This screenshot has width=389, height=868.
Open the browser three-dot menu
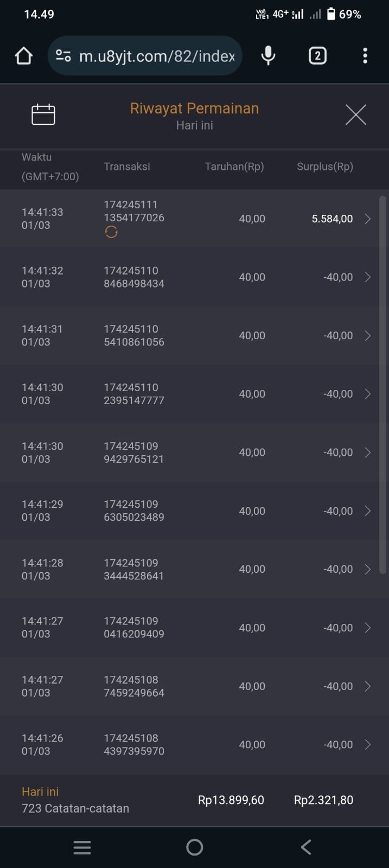[365, 56]
